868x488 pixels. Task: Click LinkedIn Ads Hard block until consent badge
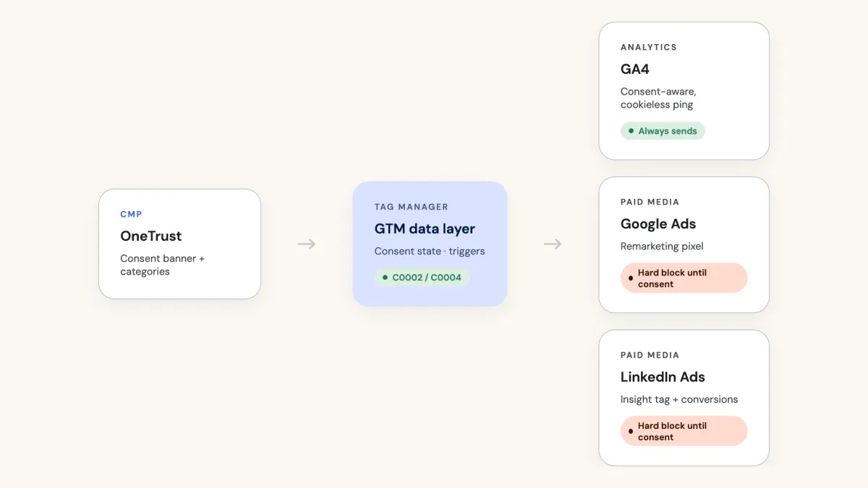coord(684,432)
